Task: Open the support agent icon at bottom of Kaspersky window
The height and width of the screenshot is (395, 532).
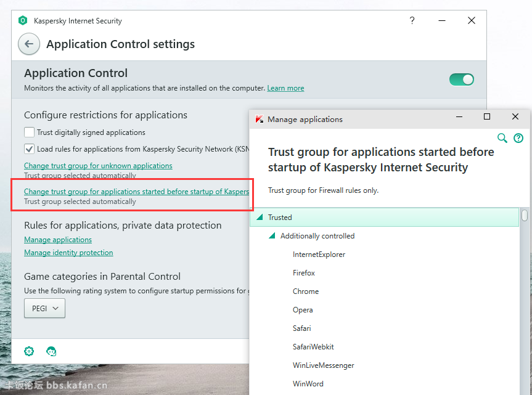Action: (x=51, y=351)
